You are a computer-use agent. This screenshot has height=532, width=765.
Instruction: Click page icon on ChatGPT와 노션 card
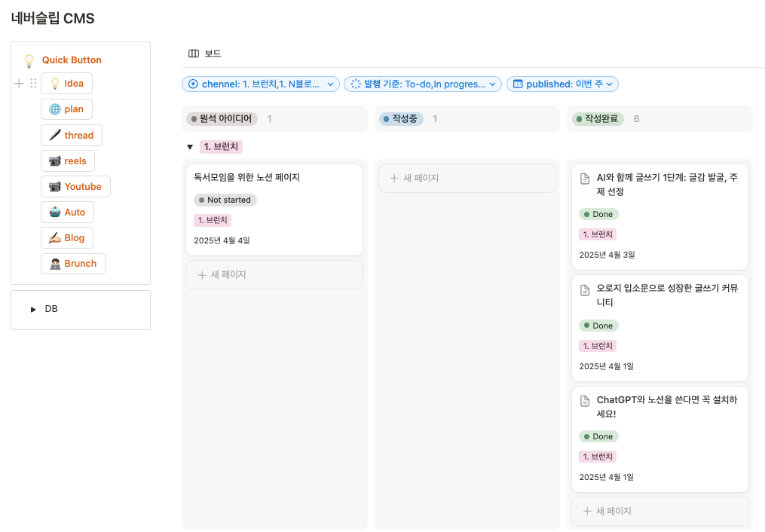pyautogui.click(x=585, y=401)
